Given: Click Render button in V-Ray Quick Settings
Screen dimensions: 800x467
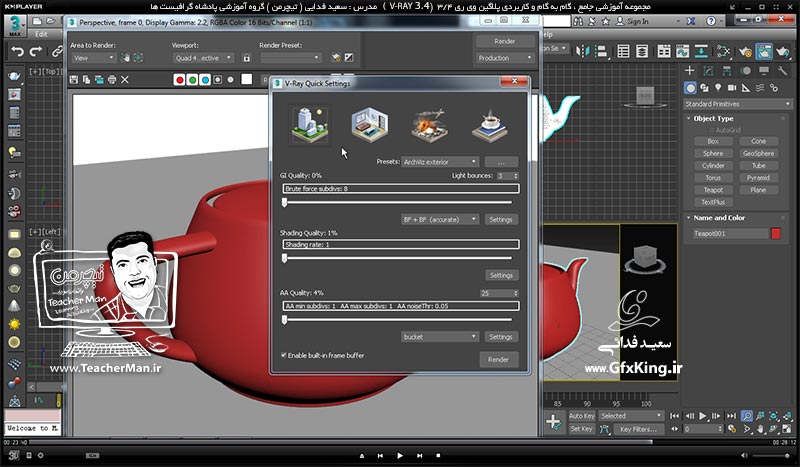Looking at the screenshot, I should click(x=498, y=360).
